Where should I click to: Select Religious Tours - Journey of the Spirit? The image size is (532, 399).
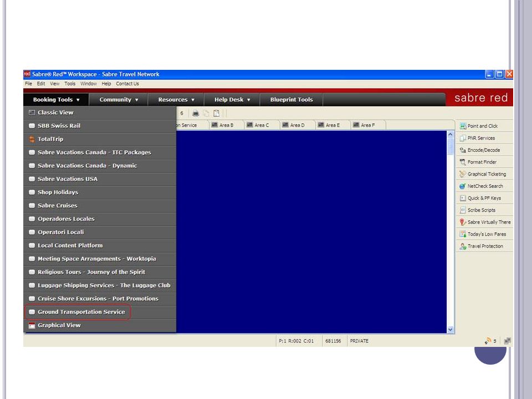(x=100, y=272)
